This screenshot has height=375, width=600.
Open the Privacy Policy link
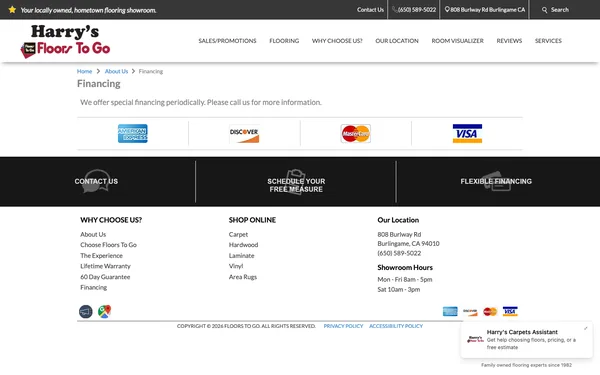(343, 326)
